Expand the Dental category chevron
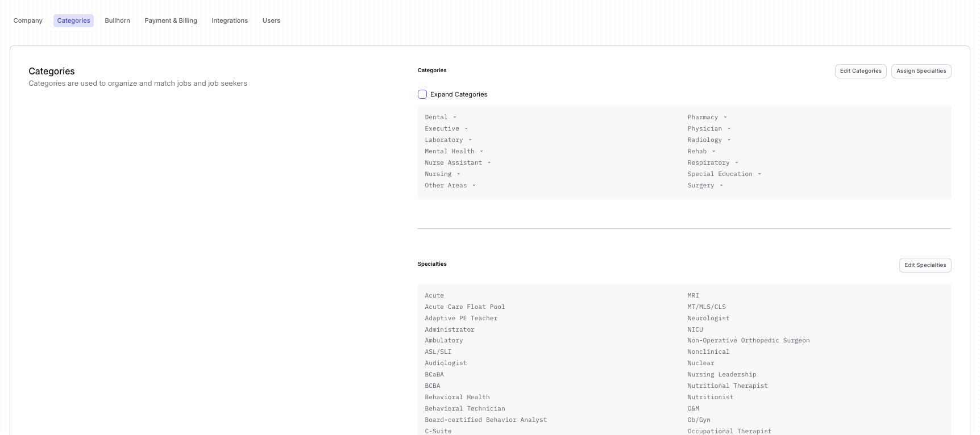The width and height of the screenshot is (980, 435). click(x=455, y=118)
